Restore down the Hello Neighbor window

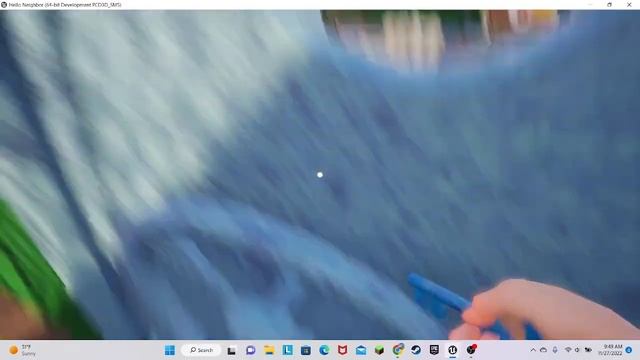[609, 4]
